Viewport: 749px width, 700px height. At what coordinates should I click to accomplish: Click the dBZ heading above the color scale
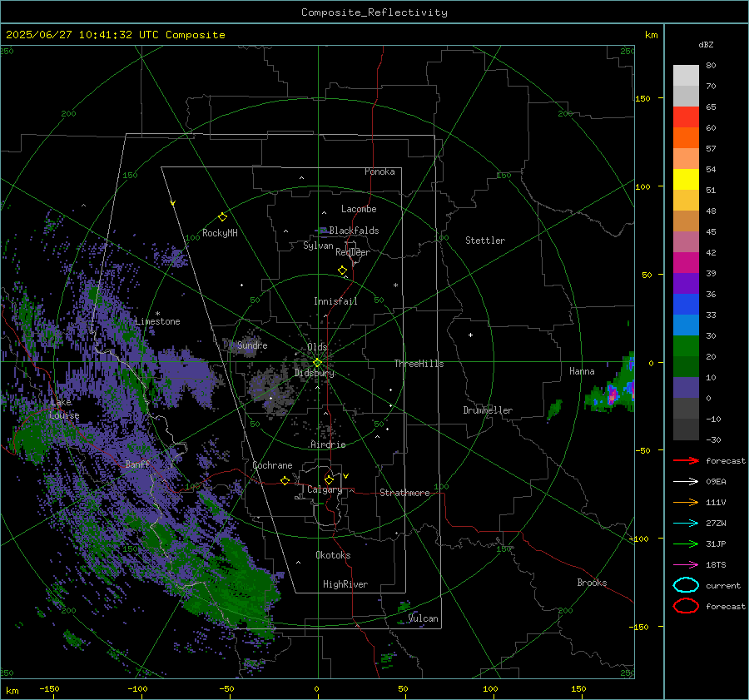706,44
